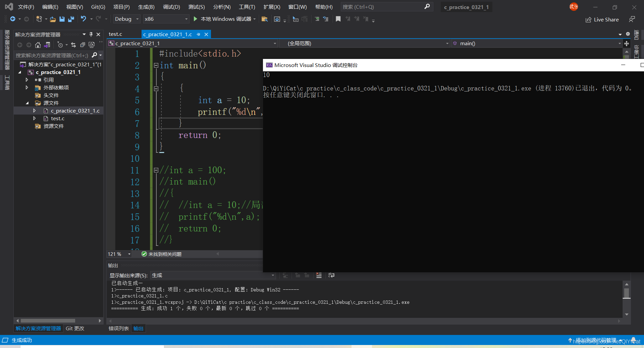Image resolution: width=644 pixels, height=348 pixels.
Task: Close the Solution Explorer panel
Action: pos(98,34)
